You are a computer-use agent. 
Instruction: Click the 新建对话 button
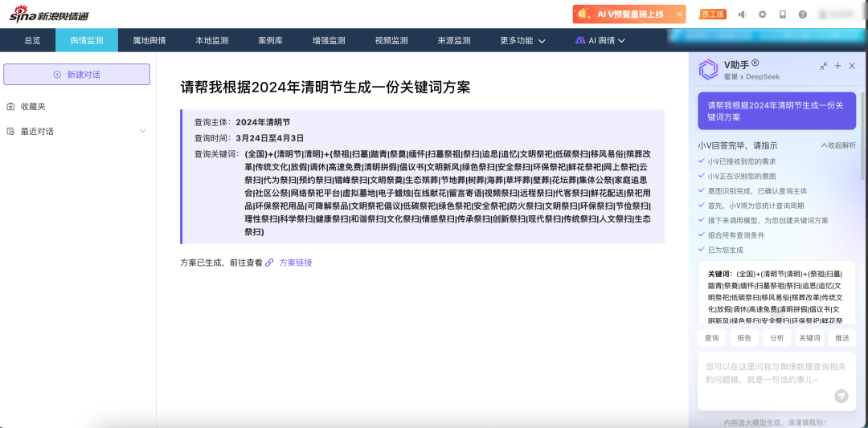click(x=77, y=75)
